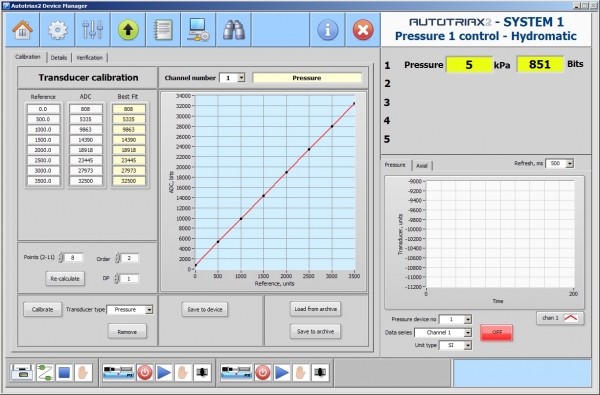Open the notebook log icon
This screenshot has height=395, width=600.
pos(163,30)
